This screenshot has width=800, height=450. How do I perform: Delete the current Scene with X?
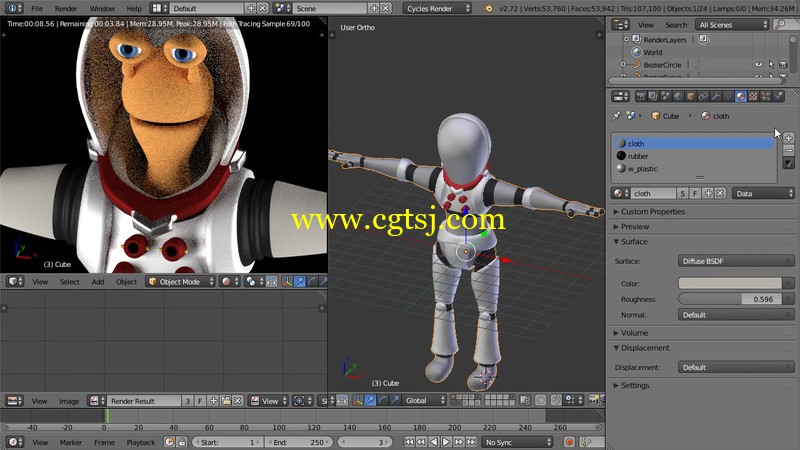[x=386, y=8]
